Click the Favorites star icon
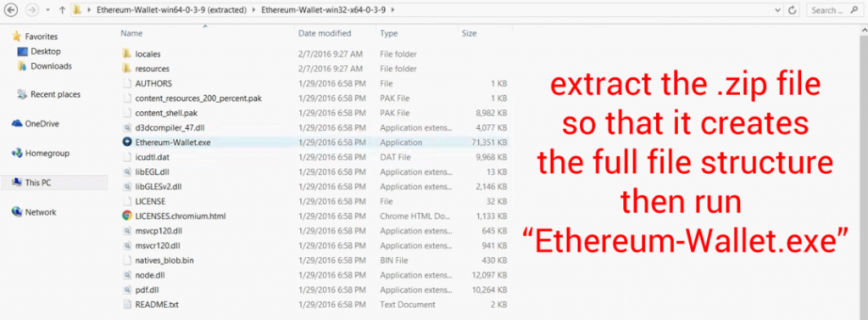The image size is (868, 320). point(17,36)
